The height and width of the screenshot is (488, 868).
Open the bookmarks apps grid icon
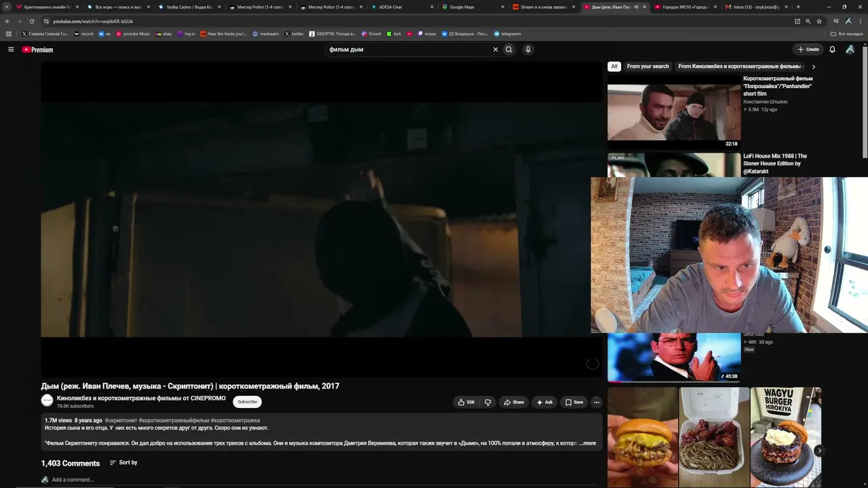(8, 33)
